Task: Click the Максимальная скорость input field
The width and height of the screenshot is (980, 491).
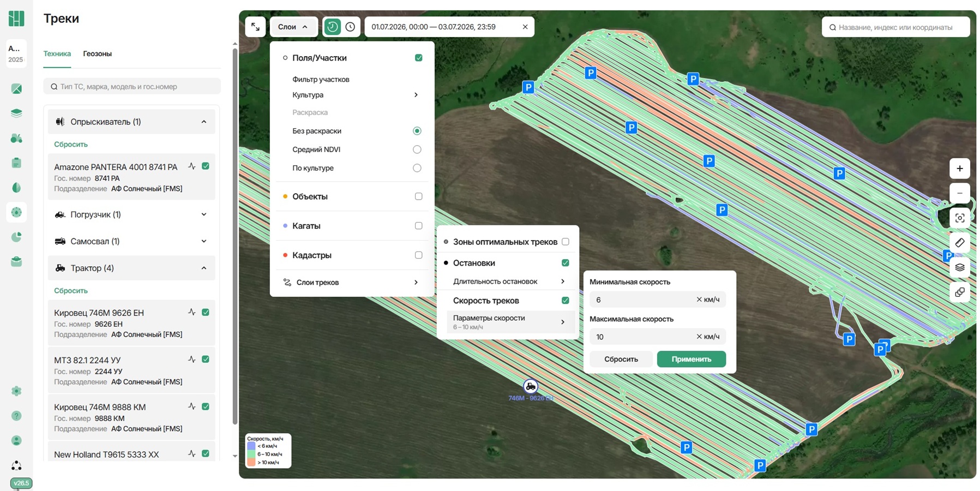Action: click(658, 337)
